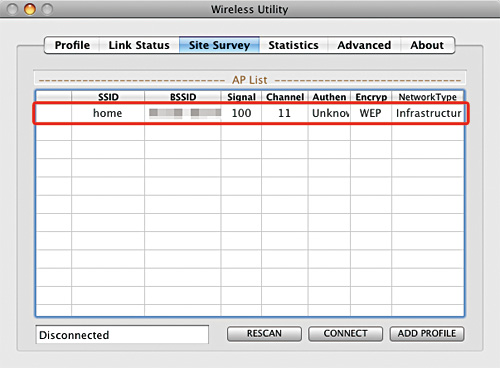This screenshot has height=368, width=500.
Task: Click the 'Infrastructur' network type cell
Action: [x=428, y=113]
